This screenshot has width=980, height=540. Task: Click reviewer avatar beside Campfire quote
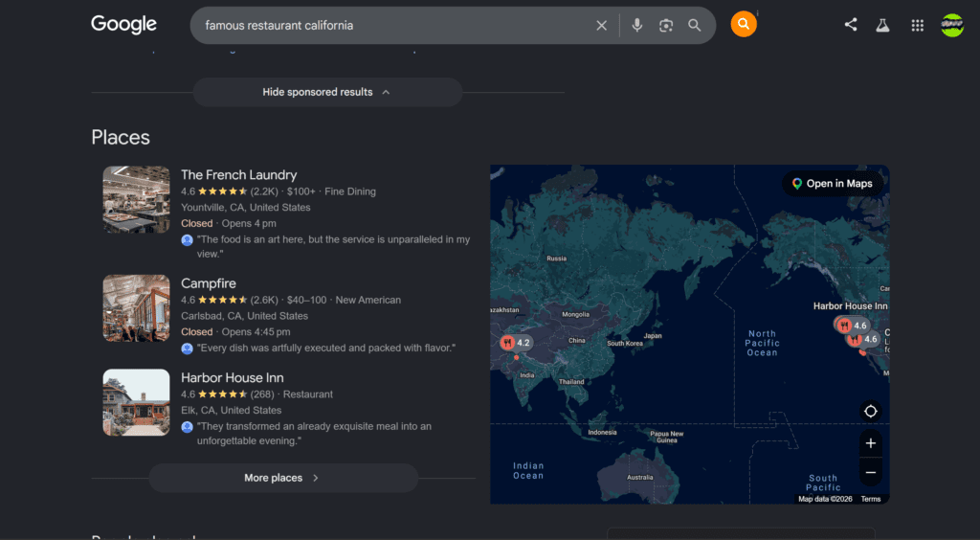coord(187,349)
